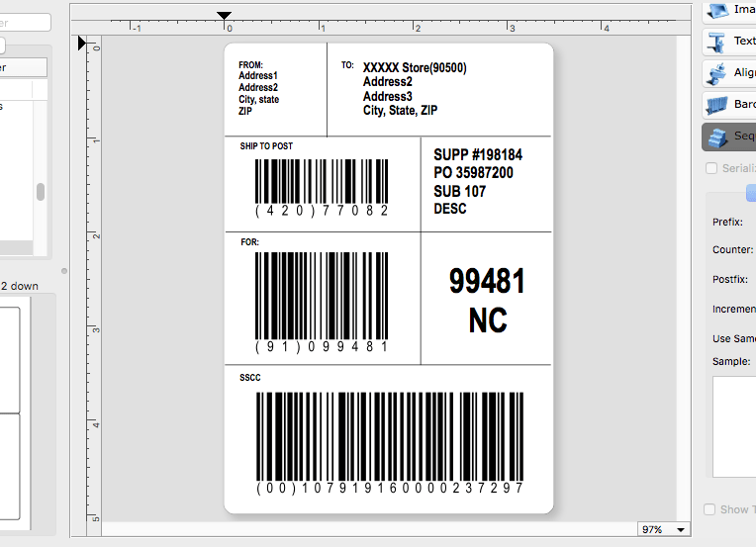Click the left panel scrollbar thumb
The height and width of the screenshot is (547, 756).
click(41, 192)
